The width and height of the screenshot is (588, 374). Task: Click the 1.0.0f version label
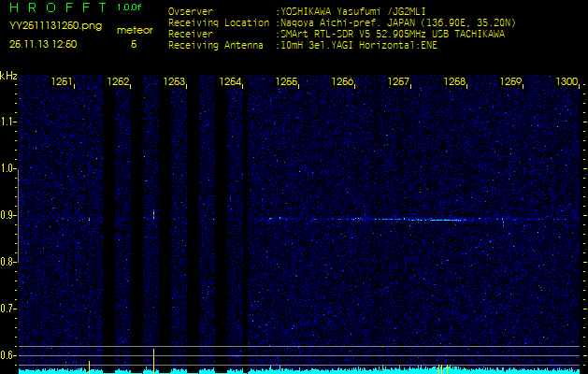[x=130, y=7]
